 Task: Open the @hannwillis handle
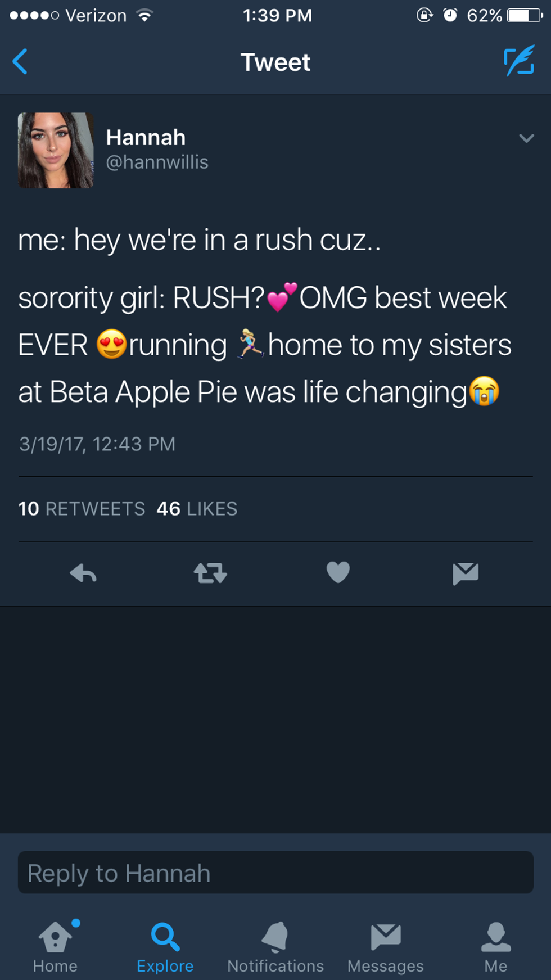pos(157,162)
